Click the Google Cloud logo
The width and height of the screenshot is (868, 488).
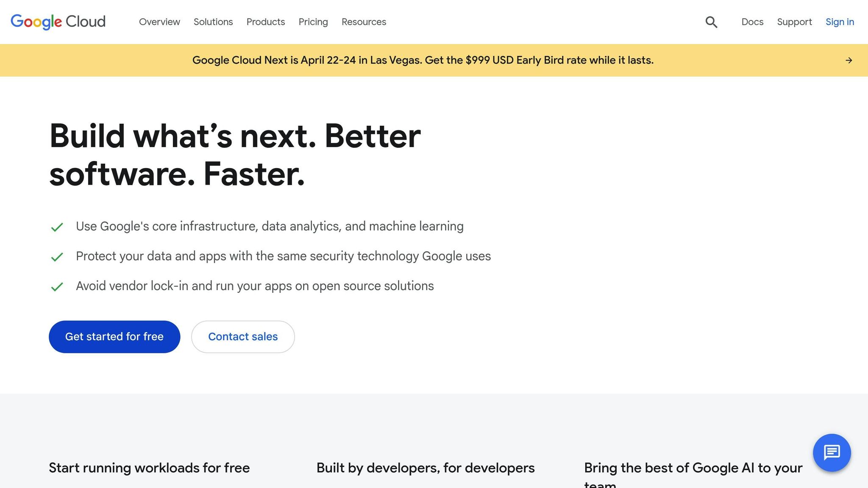[x=58, y=22]
